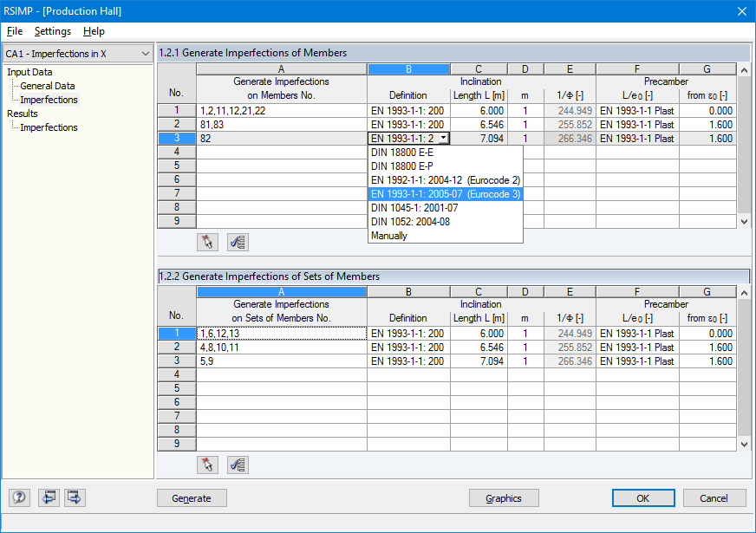This screenshot has width=756, height=533.
Task: Open the File menu
Action: 15,31
